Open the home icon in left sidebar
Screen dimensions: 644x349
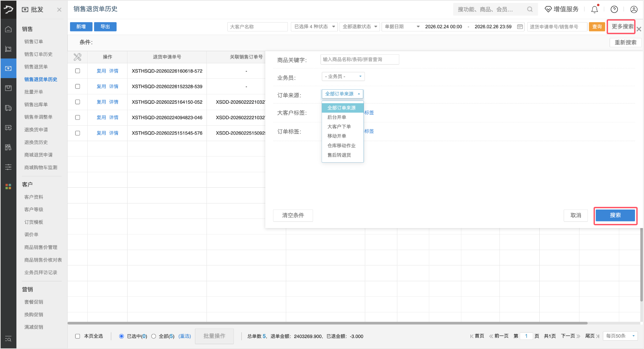pos(8,29)
